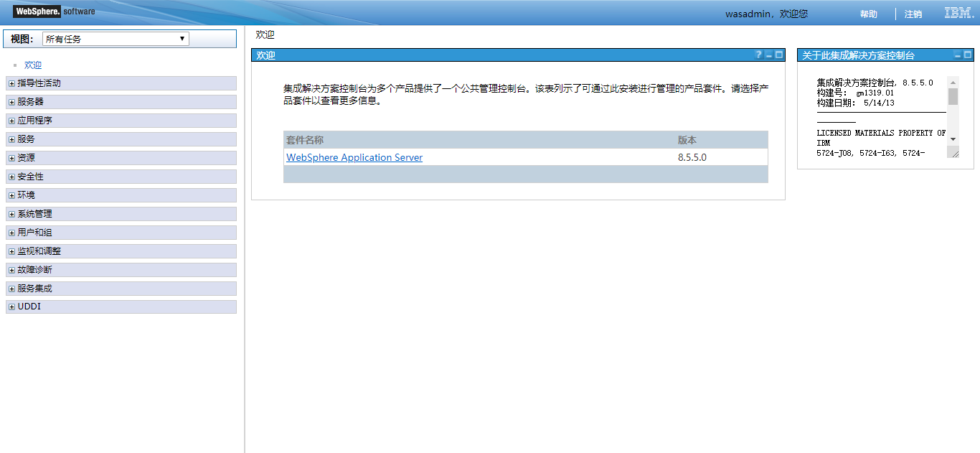The image size is (980, 453).
Task: Select the 服务器 label in navigation
Action: tap(31, 102)
